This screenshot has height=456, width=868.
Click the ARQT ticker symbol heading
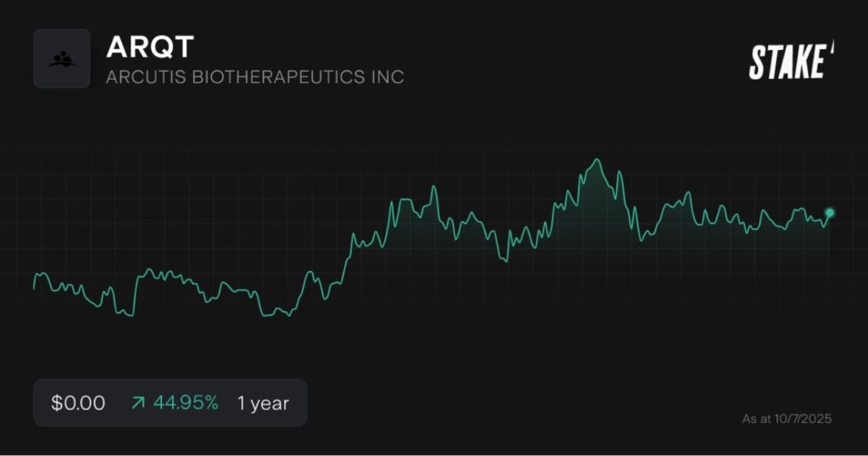point(150,47)
